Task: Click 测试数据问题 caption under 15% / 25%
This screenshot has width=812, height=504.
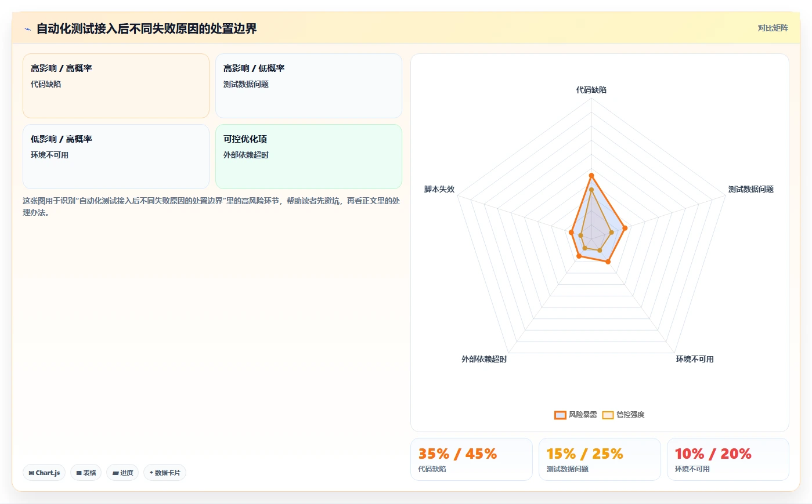Action: pos(567,469)
